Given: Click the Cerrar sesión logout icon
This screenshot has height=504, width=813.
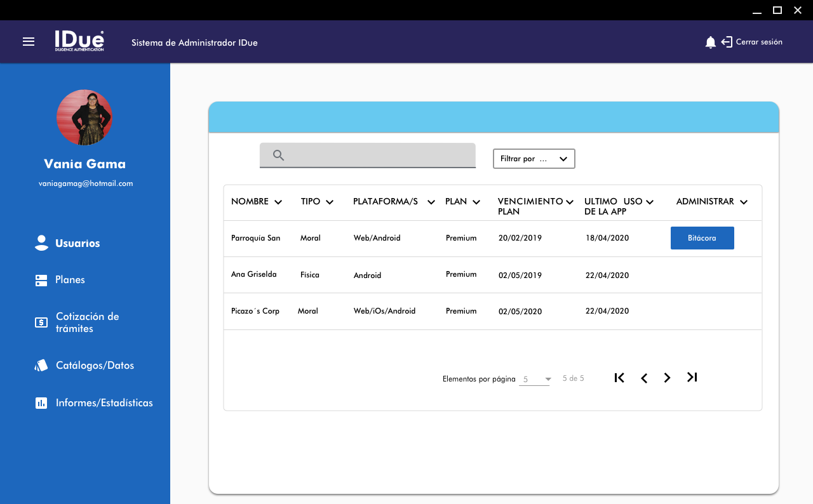Looking at the screenshot, I should (x=727, y=43).
